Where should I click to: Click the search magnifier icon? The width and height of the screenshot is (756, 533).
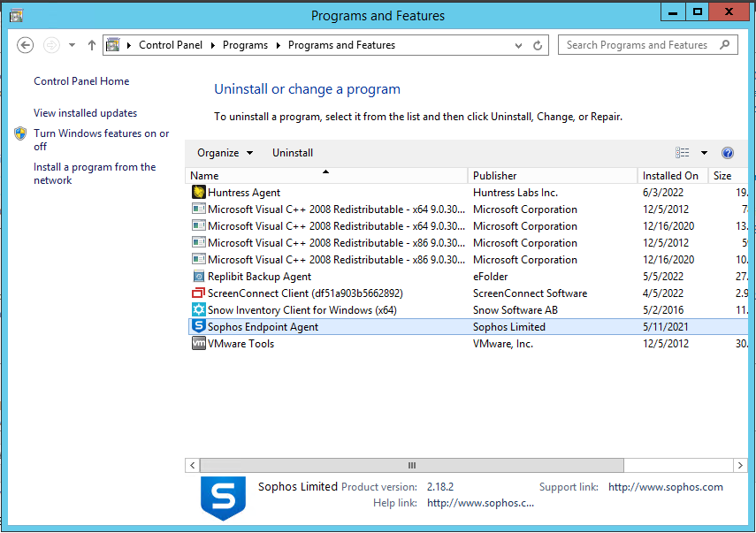(724, 45)
